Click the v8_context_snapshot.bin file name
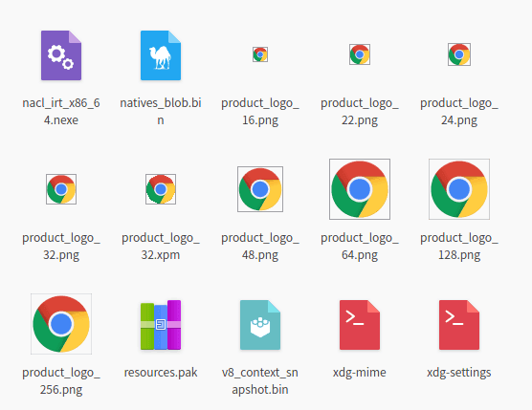 [x=260, y=381]
